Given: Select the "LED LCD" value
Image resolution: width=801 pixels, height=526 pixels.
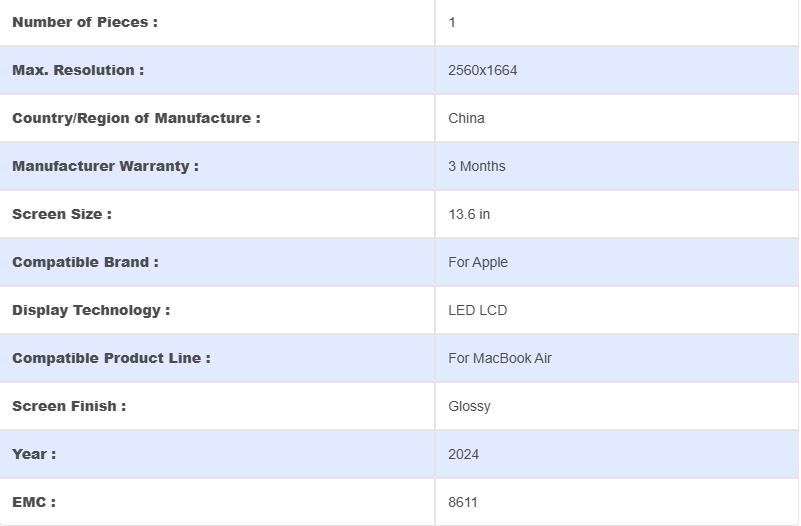Looking at the screenshot, I should [x=477, y=310].
